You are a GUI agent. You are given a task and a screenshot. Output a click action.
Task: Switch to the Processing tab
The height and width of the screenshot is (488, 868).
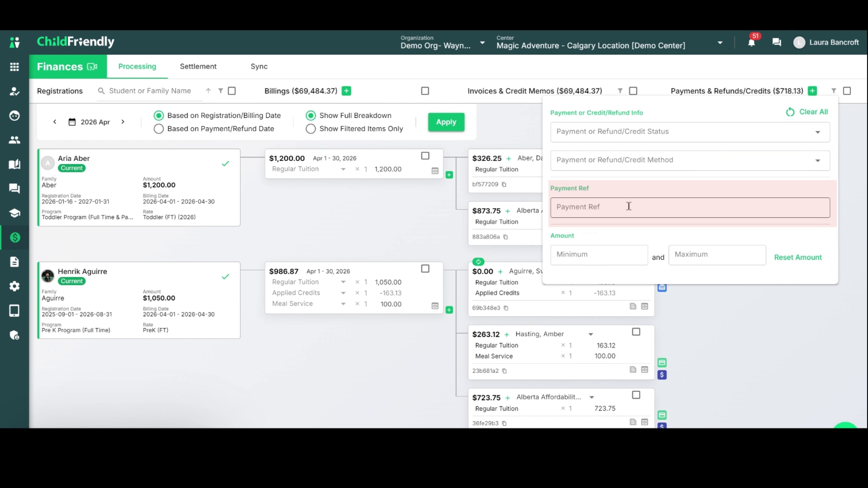137,66
